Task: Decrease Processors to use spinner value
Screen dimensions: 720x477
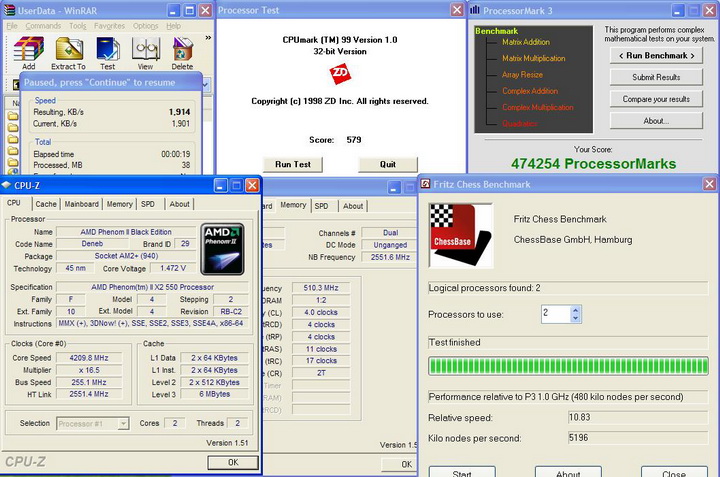Action: [x=575, y=318]
